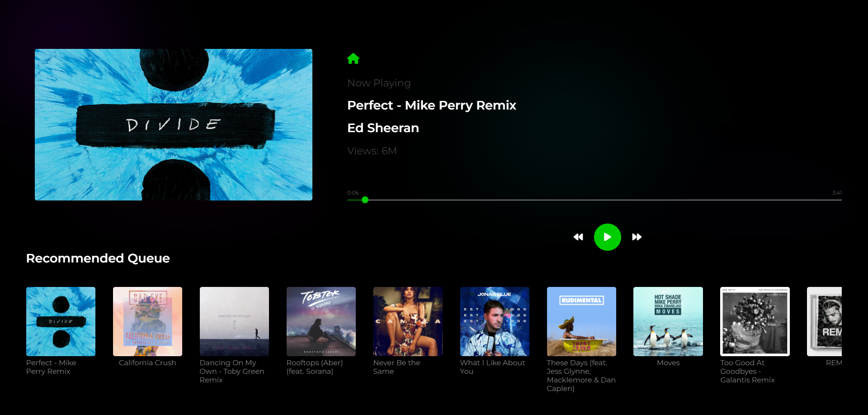The height and width of the screenshot is (415, 868).
Task: Click the Ed Sheeran artist name
Action: tap(383, 128)
